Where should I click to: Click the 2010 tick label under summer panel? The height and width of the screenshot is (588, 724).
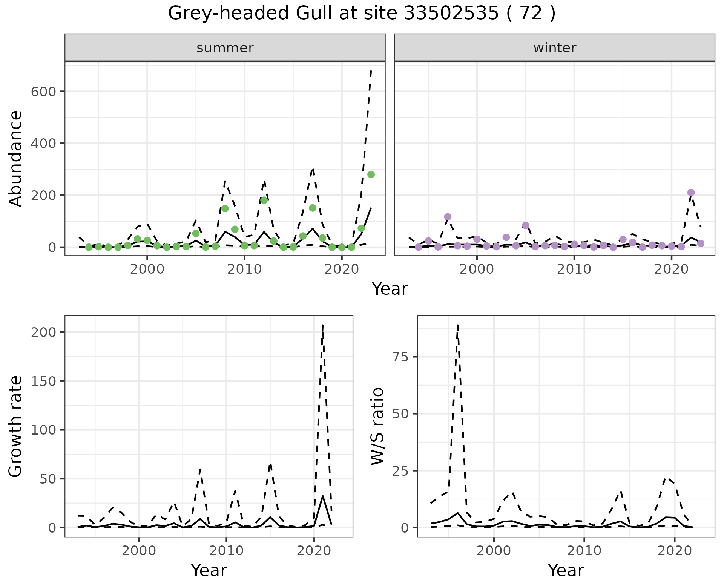tap(244, 269)
